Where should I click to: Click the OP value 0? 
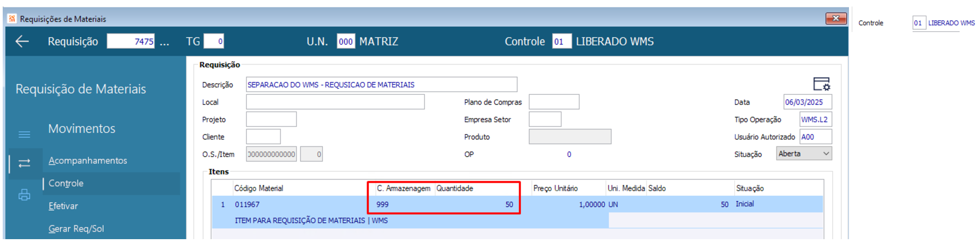click(569, 155)
